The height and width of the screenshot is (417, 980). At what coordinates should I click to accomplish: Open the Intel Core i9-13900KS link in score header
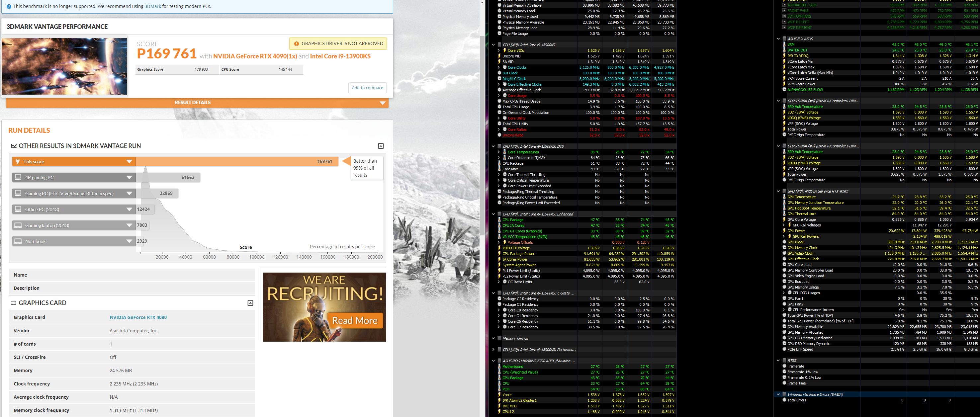[340, 56]
